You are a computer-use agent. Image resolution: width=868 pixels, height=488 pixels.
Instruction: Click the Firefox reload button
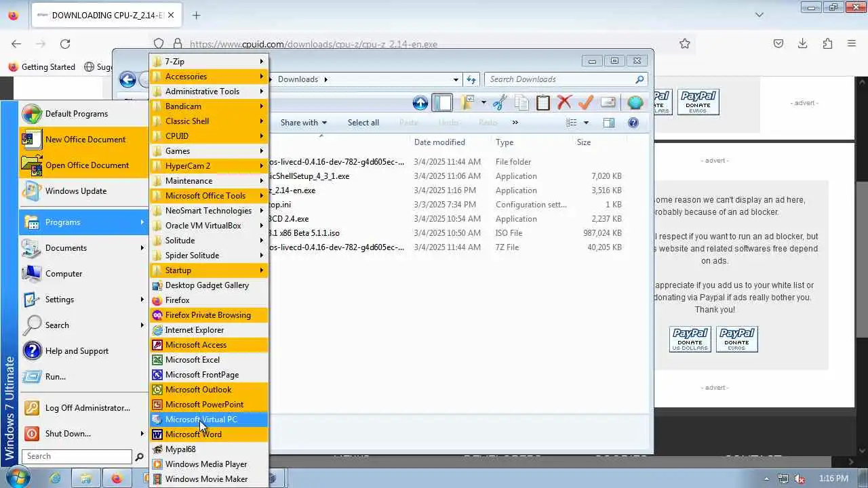[65, 44]
